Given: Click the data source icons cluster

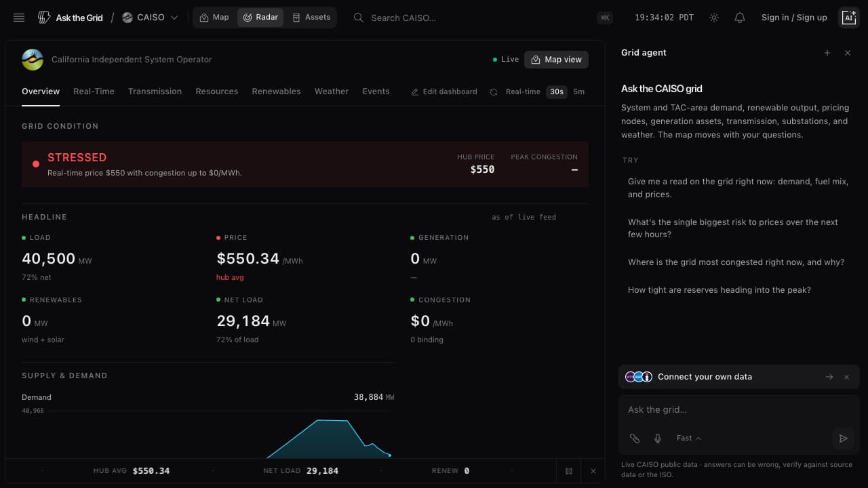Looking at the screenshot, I should click(x=639, y=377).
